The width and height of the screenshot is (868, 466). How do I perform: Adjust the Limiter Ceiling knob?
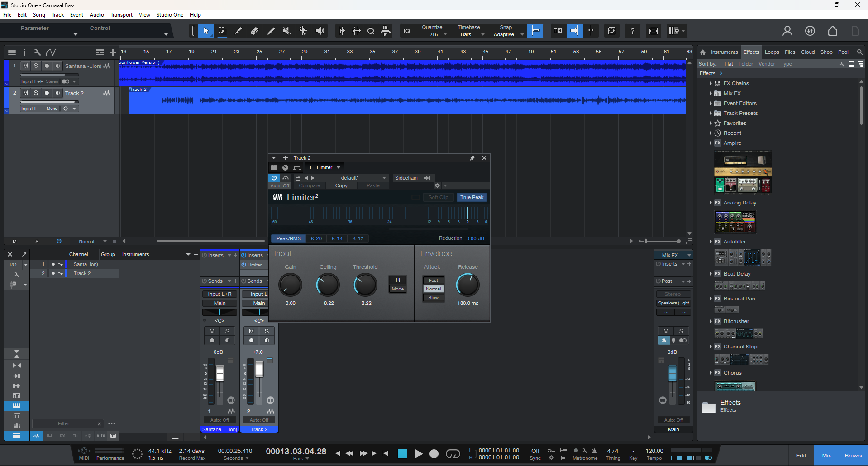click(x=328, y=285)
